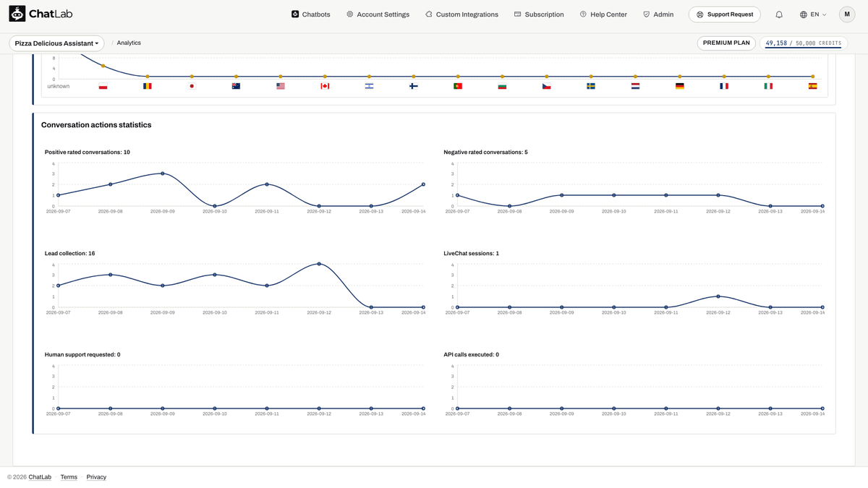Image resolution: width=868 pixels, height=488 pixels.
Task: Open the Chatbots menu
Action: [x=311, y=14]
